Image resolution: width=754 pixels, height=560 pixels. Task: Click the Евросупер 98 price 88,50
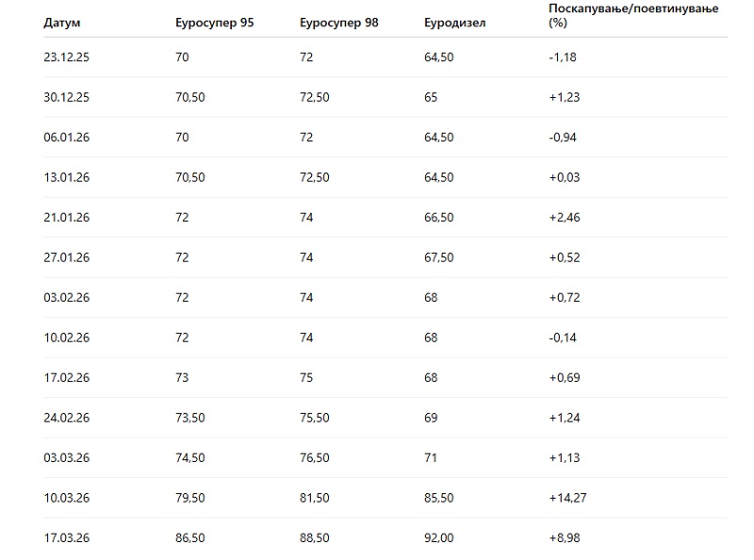(x=314, y=538)
